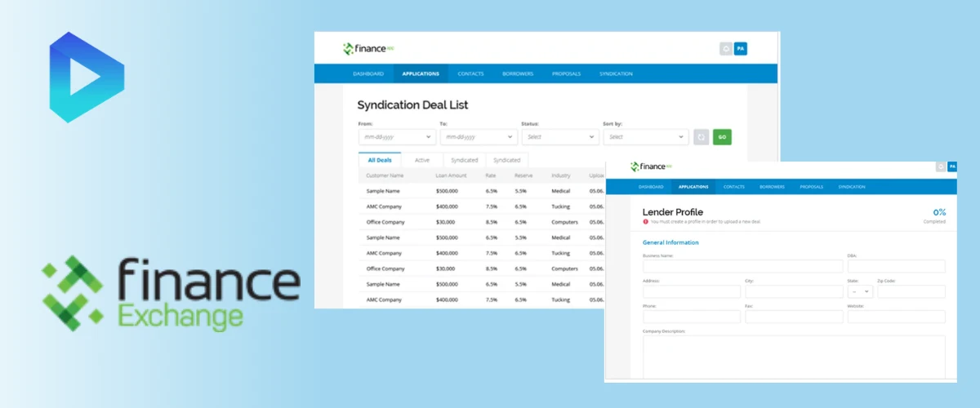Open Proposals in Lender Profile window navigation
The width and height of the screenshot is (980, 408).
pyautogui.click(x=811, y=187)
